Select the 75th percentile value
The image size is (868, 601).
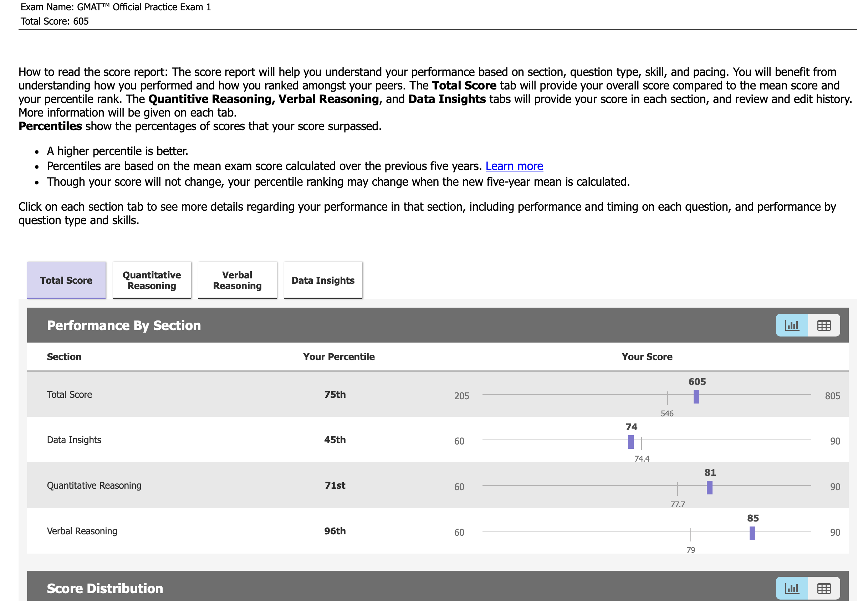tap(335, 394)
